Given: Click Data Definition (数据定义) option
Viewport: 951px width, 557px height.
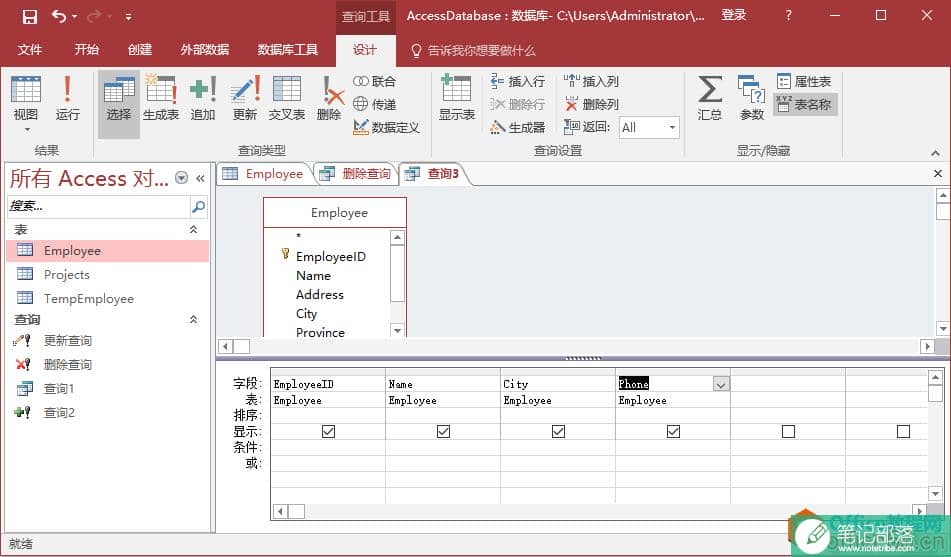Looking at the screenshot, I should point(386,127).
